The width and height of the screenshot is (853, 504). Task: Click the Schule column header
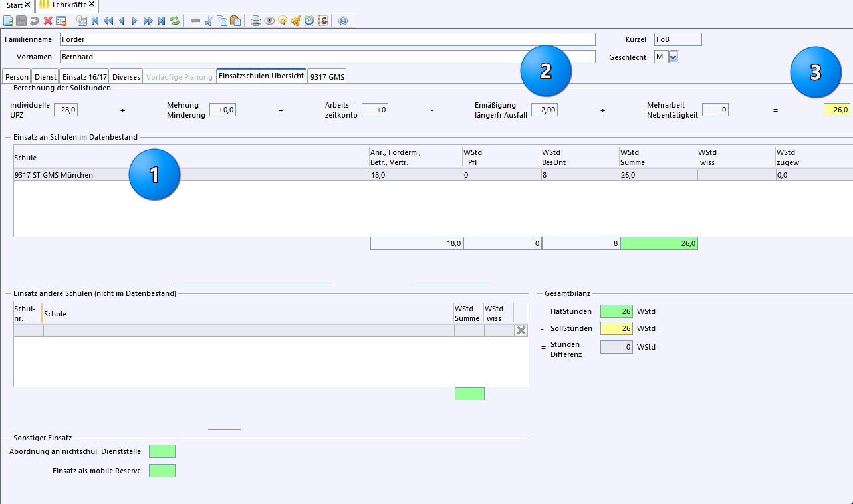[191, 157]
